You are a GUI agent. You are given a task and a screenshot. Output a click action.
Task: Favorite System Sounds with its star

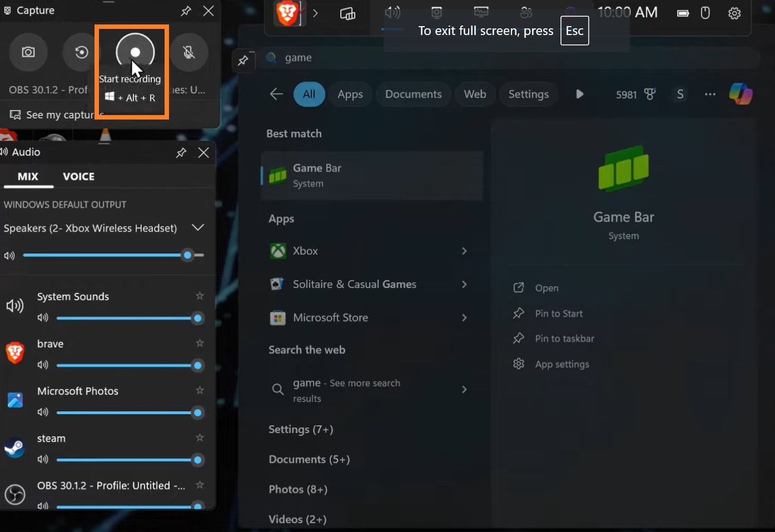tap(200, 296)
